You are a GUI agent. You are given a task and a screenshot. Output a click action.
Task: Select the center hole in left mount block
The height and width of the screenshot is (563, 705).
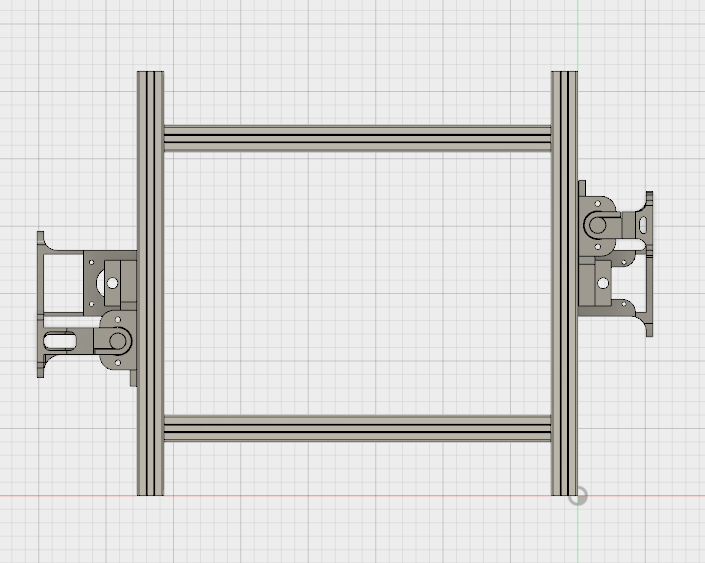(x=112, y=283)
